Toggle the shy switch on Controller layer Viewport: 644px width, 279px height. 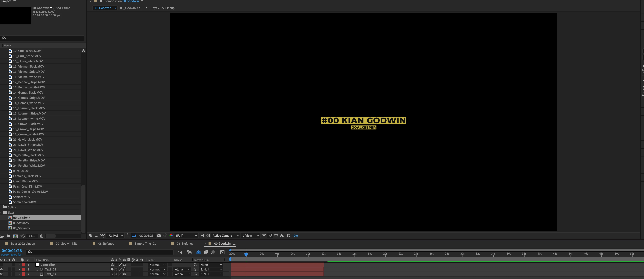pyautogui.click(x=112, y=265)
